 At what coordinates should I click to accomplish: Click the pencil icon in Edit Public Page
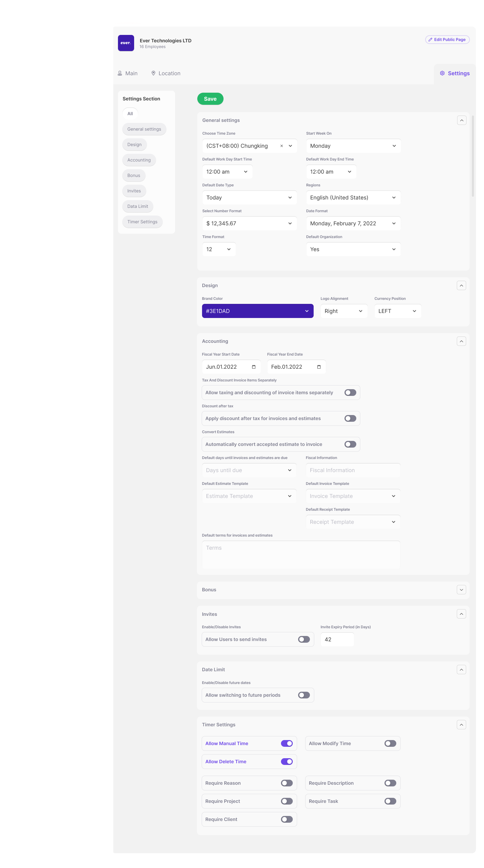430,39
